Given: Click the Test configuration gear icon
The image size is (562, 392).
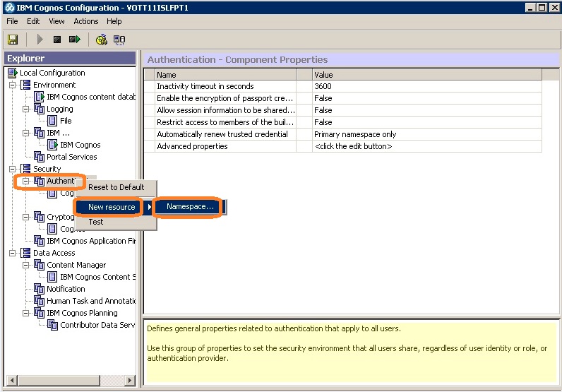Looking at the screenshot, I should pos(102,40).
